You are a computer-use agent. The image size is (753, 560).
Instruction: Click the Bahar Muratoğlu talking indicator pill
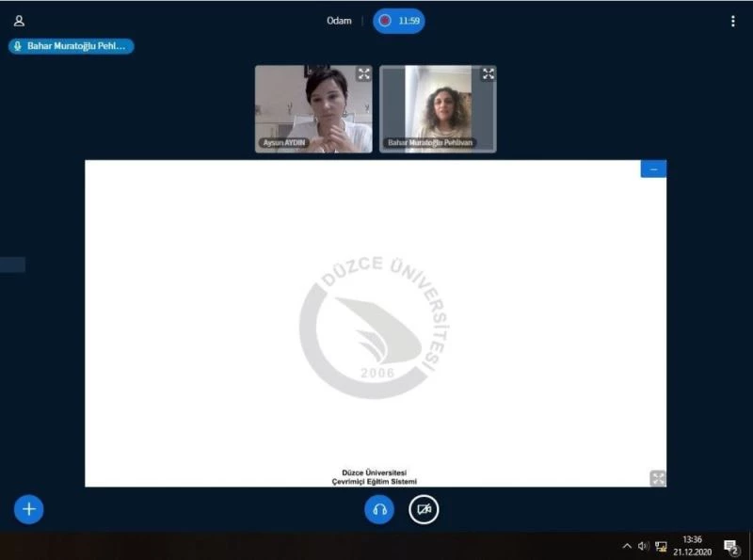72,45
